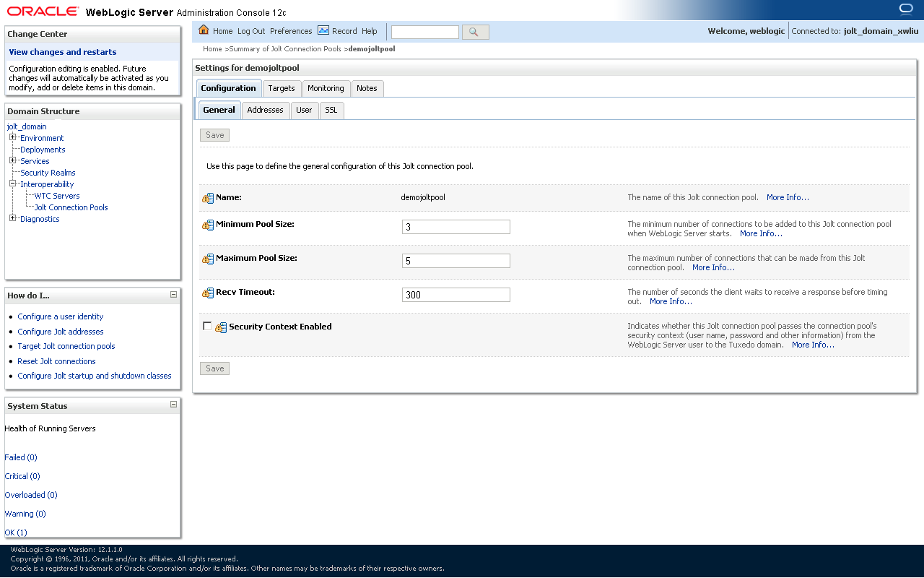Click the Help link in toolbar
924x578 pixels.
coord(370,31)
